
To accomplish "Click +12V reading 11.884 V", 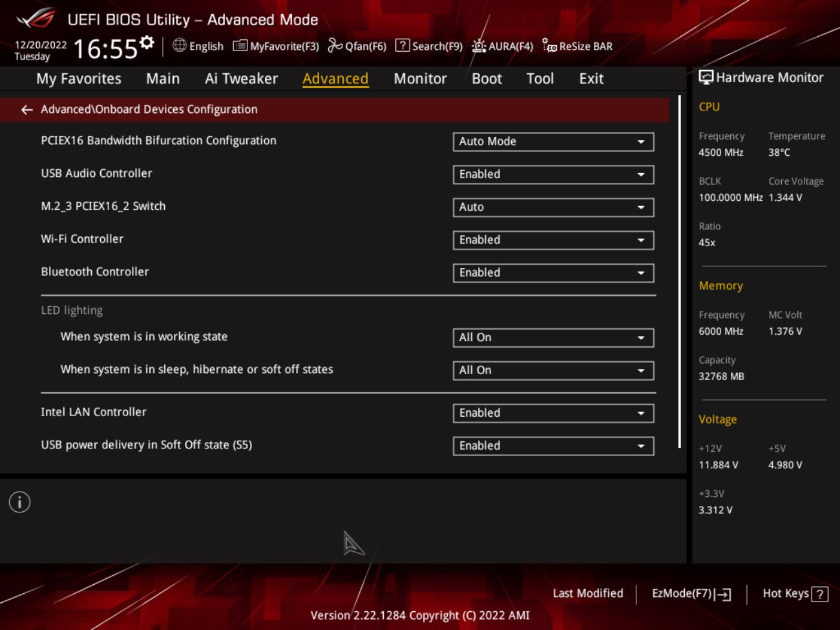I will (x=718, y=465).
